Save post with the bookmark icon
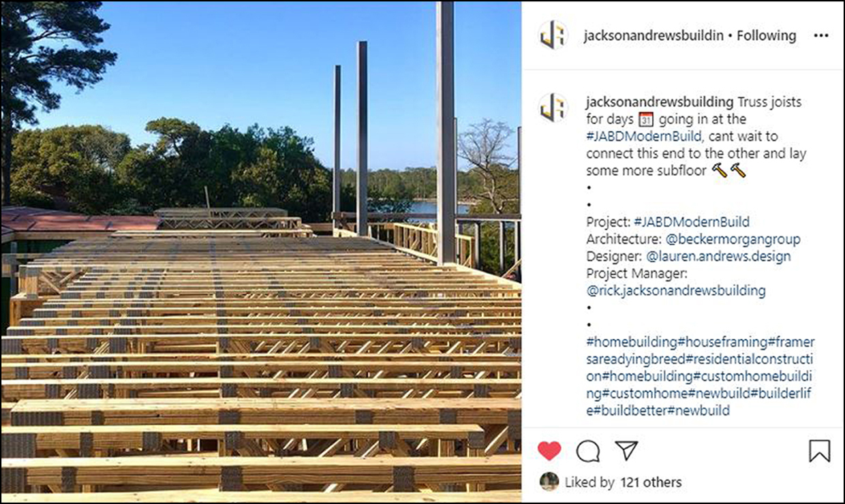This screenshot has width=845, height=504. click(820, 451)
